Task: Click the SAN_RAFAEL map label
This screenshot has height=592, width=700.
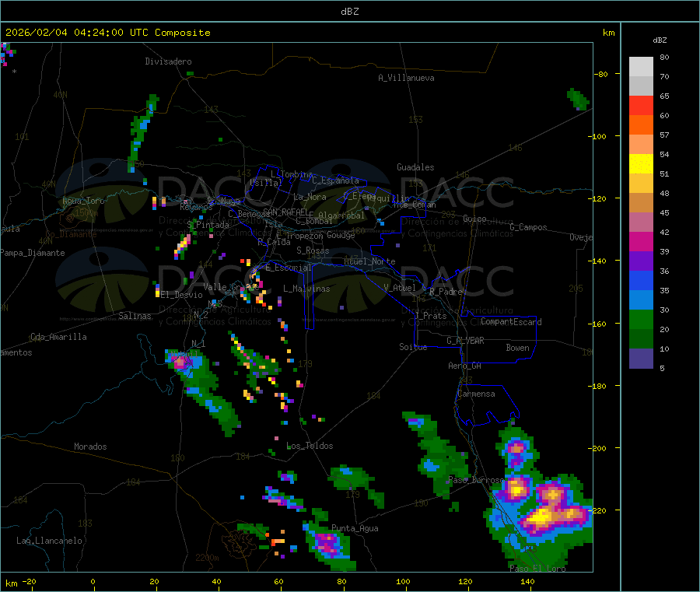Action: click(x=285, y=212)
